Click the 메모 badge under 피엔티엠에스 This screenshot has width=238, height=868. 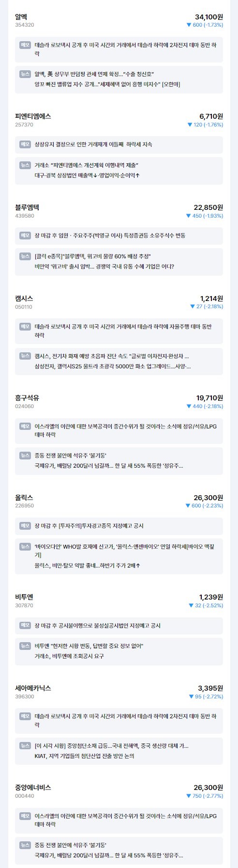pos(25,144)
